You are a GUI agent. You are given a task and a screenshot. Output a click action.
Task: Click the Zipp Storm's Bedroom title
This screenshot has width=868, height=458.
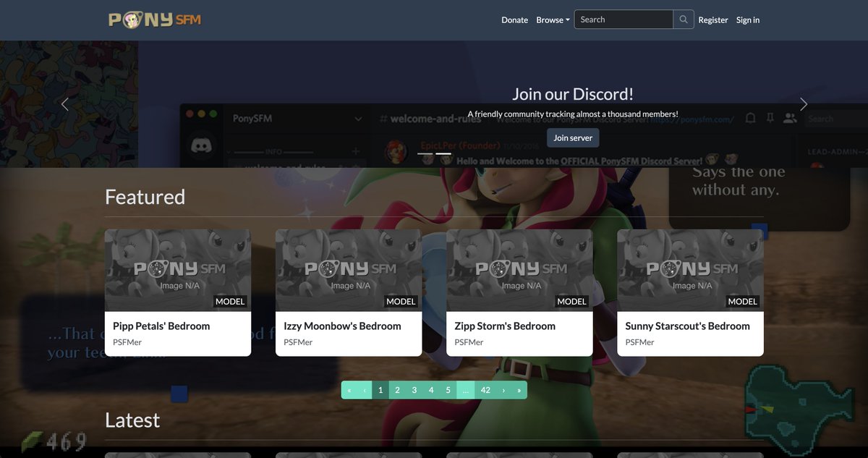505,326
